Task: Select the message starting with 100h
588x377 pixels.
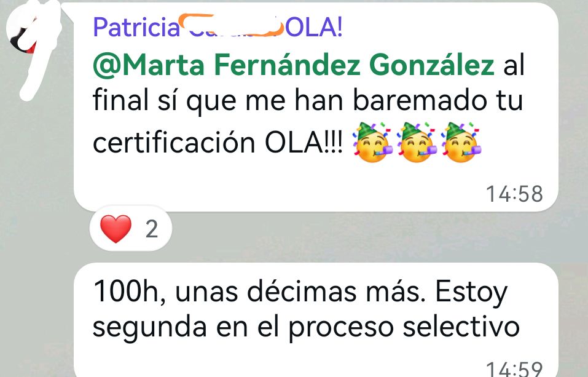Action: pos(316,320)
